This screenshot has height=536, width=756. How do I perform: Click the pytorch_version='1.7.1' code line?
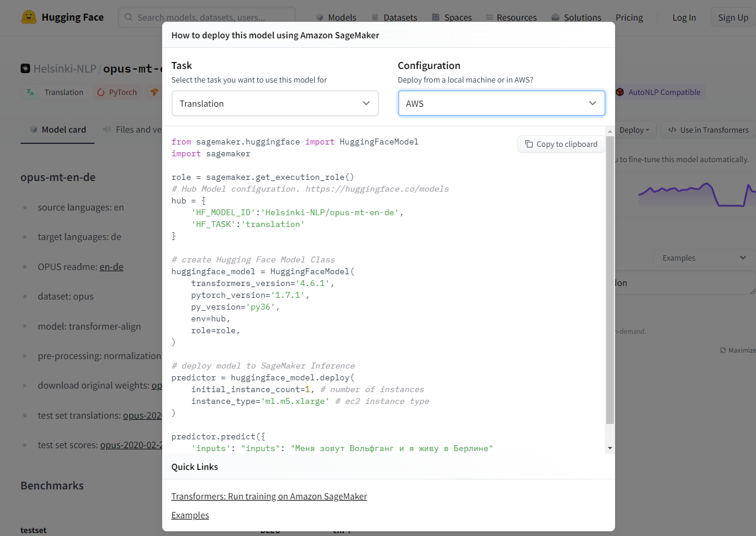pos(251,295)
